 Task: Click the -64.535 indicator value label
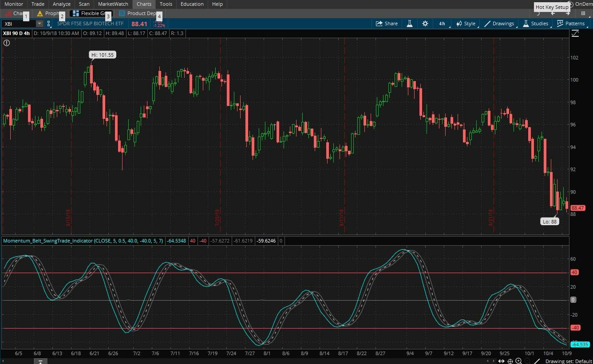tap(580, 344)
